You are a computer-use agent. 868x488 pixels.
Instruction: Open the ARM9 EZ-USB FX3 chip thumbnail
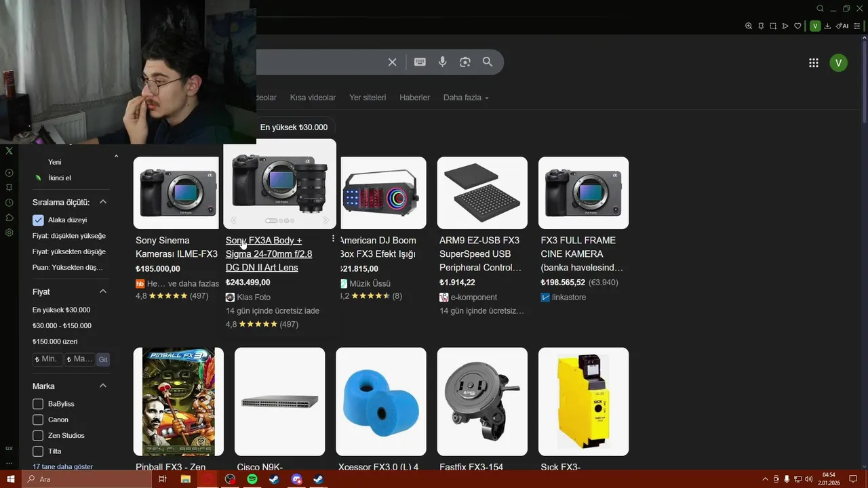click(482, 193)
